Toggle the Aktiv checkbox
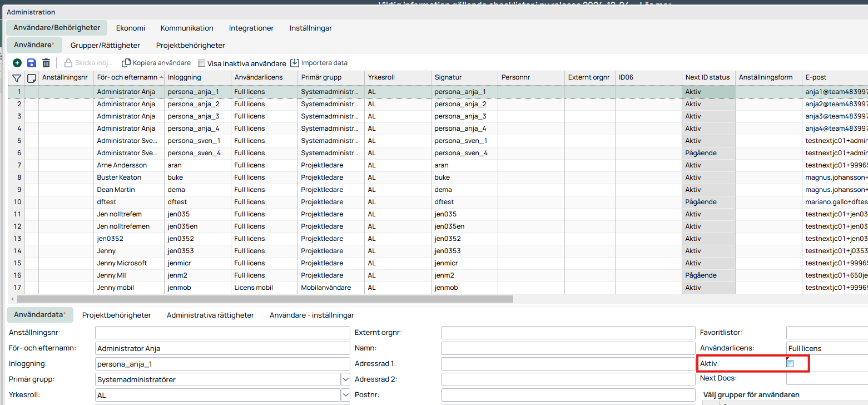868x405 pixels. pos(790,363)
